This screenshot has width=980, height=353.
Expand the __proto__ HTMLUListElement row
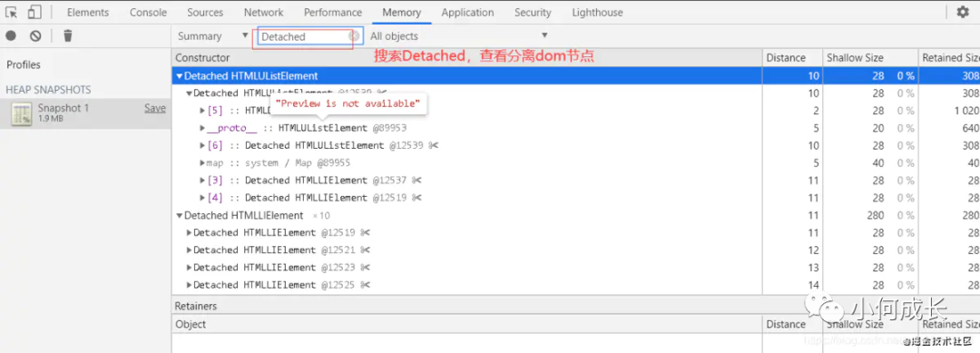click(x=201, y=128)
